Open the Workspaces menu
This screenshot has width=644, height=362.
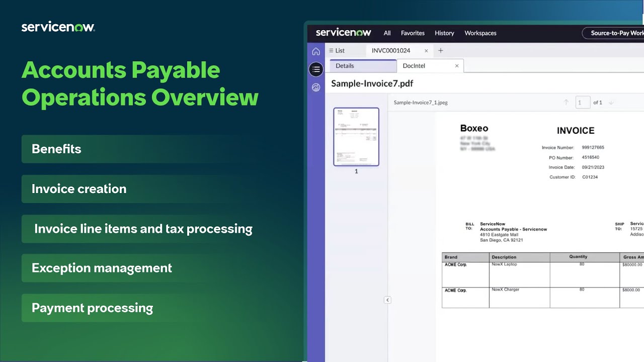point(480,33)
